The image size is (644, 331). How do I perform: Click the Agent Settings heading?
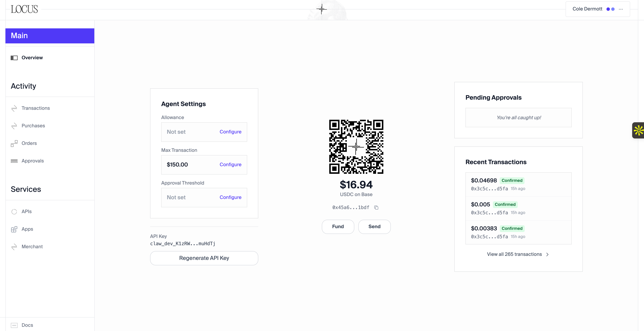click(184, 104)
